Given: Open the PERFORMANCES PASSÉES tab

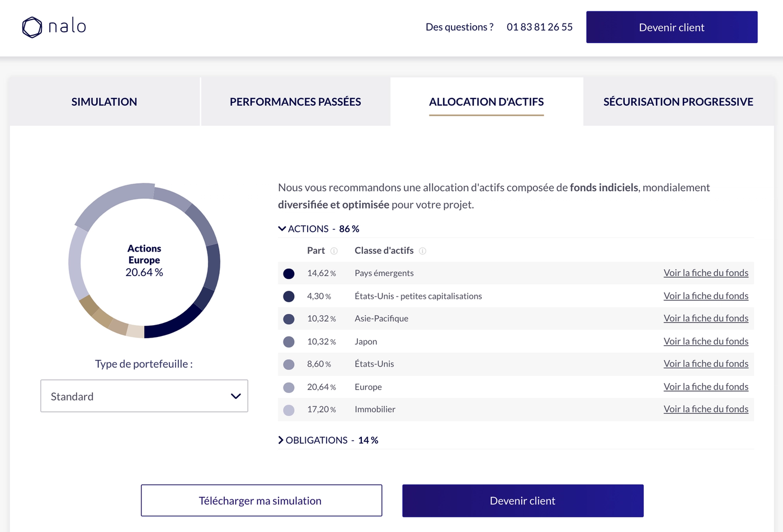Looking at the screenshot, I should pos(295,102).
